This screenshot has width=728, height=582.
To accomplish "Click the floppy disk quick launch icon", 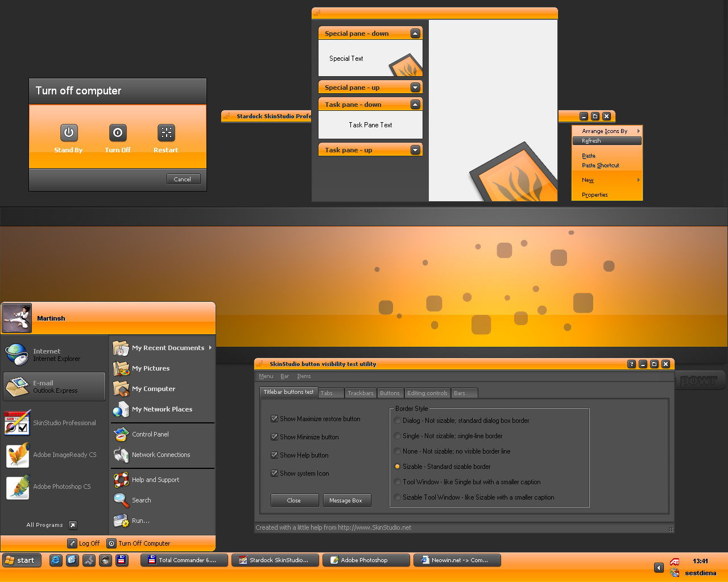I will pos(122,560).
